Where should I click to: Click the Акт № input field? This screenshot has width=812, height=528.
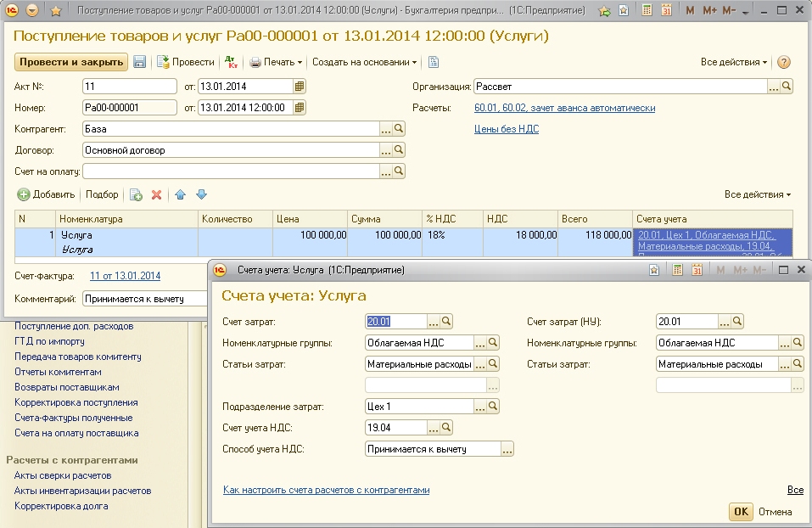(130, 87)
